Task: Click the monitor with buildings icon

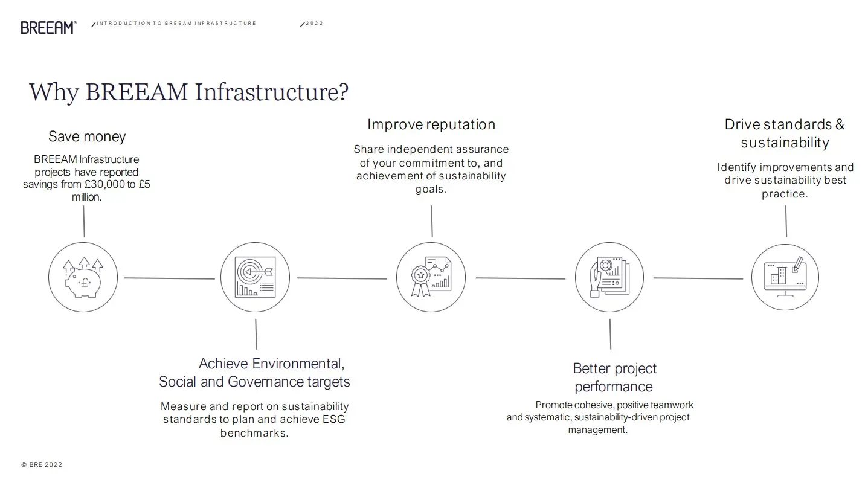Action: pyautogui.click(x=785, y=277)
